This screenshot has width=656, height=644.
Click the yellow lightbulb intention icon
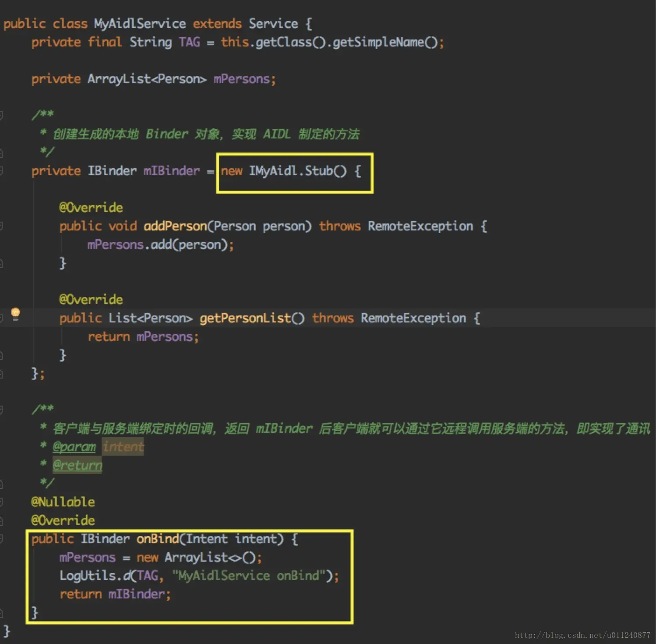(x=15, y=314)
